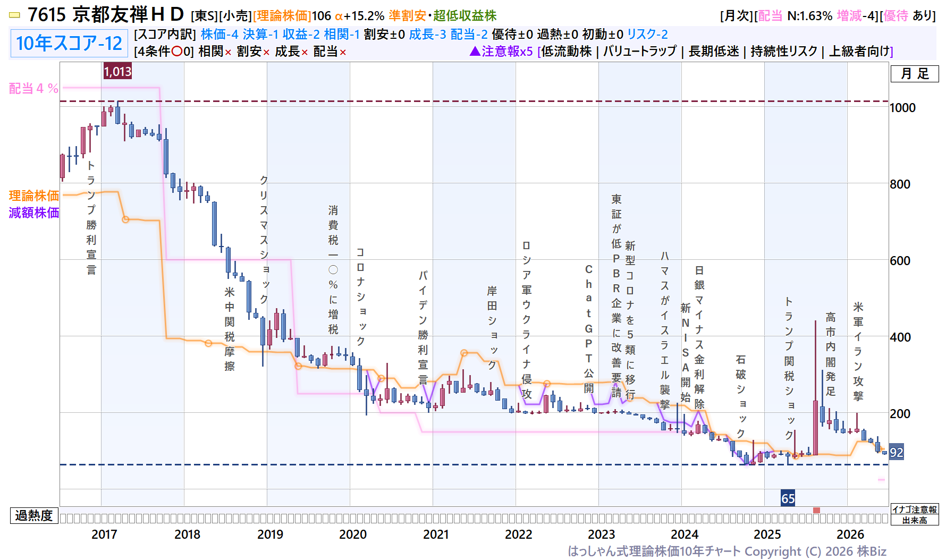Select the 出来高 volume label
Screen dimensions: 946x560
(x=915, y=520)
